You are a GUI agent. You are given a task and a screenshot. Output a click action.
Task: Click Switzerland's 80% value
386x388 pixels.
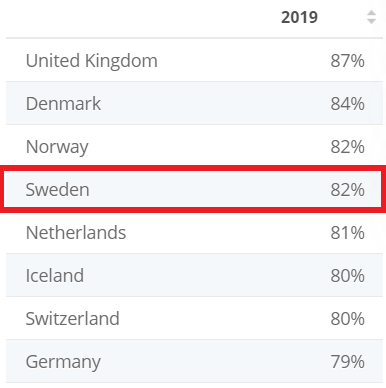point(347,319)
